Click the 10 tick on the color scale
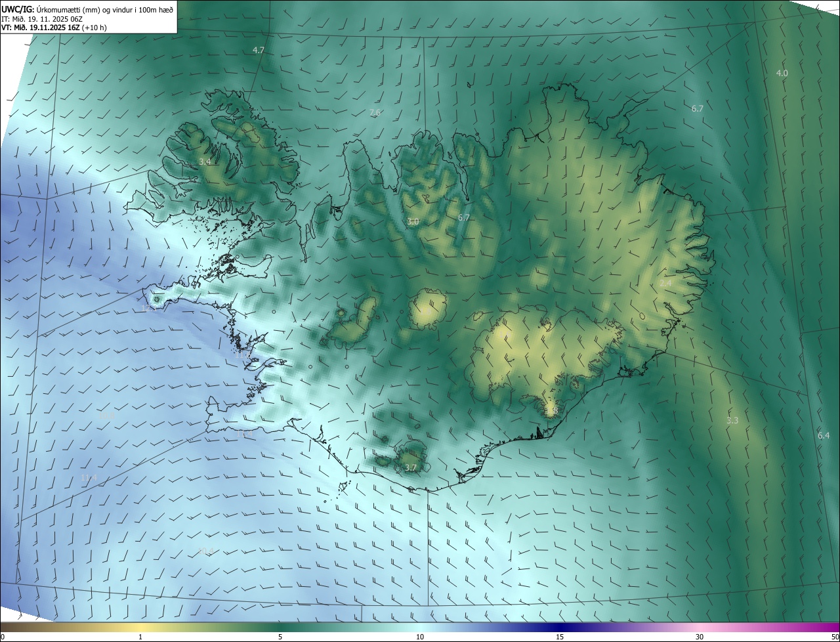 click(x=420, y=637)
